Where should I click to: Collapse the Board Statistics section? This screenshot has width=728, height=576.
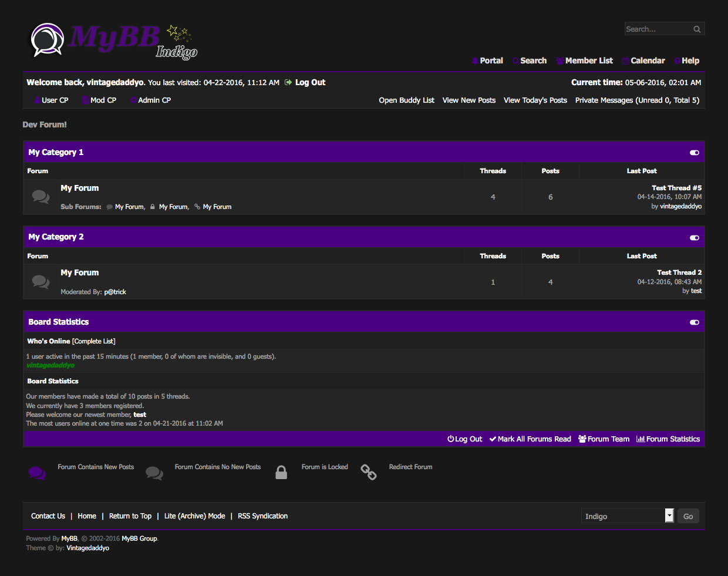695,322
